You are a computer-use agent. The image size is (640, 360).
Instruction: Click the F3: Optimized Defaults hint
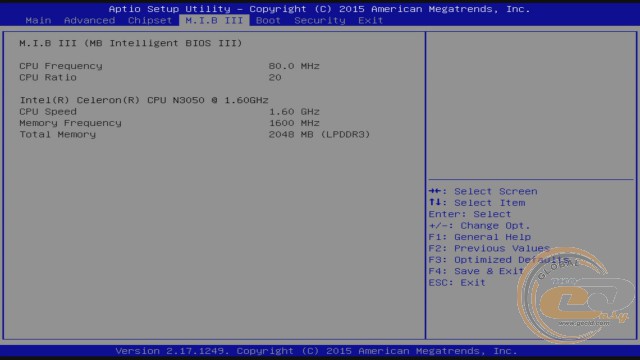click(499, 260)
